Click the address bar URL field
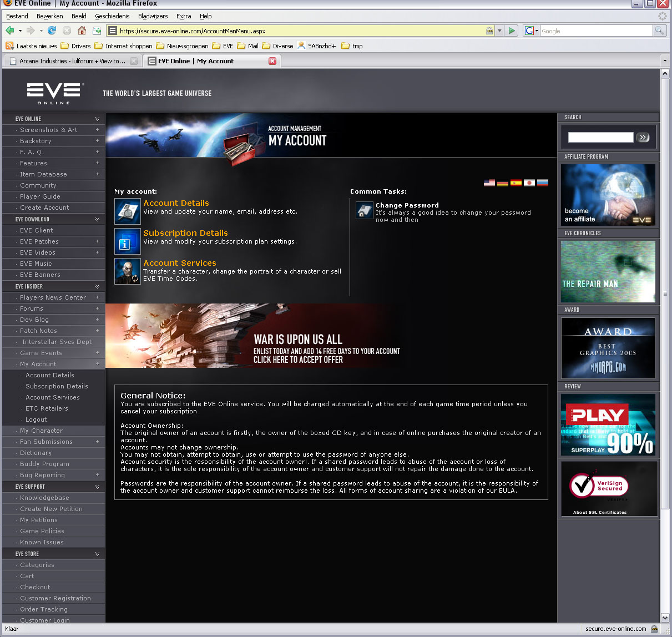The image size is (672, 637). 301,31
